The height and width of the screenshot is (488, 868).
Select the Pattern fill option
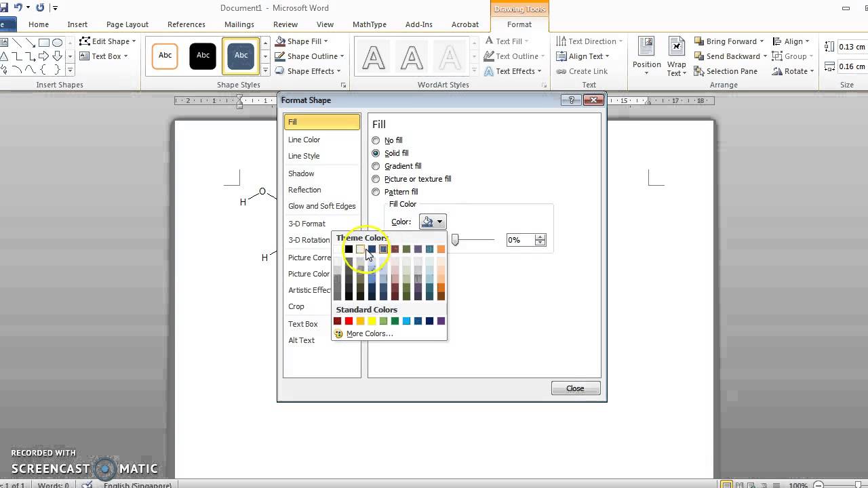[376, 192]
